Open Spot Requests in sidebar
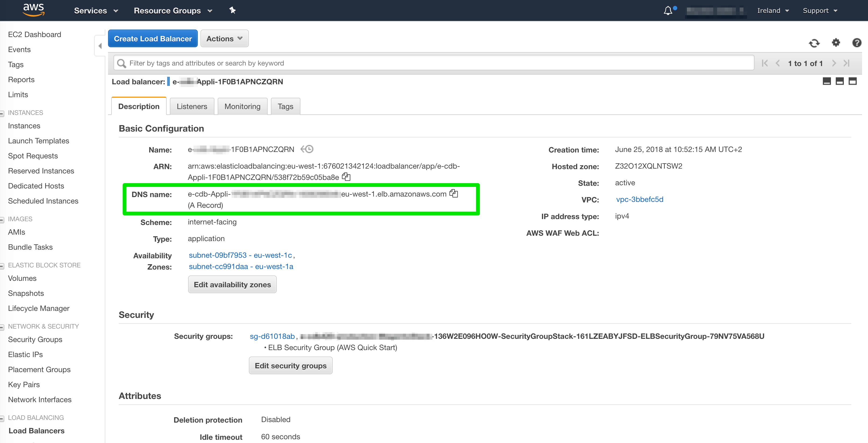 click(x=33, y=156)
